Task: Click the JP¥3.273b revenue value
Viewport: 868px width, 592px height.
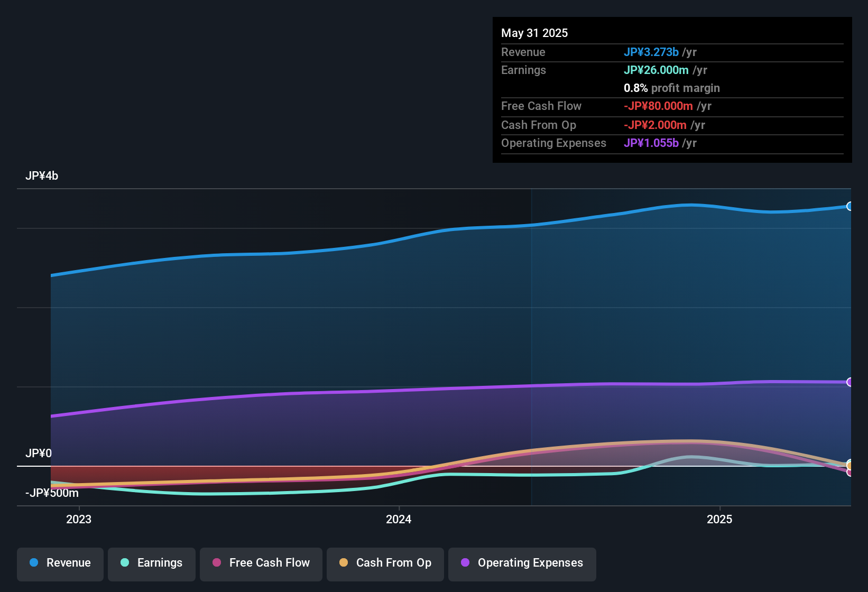Action: [x=651, y=52]
